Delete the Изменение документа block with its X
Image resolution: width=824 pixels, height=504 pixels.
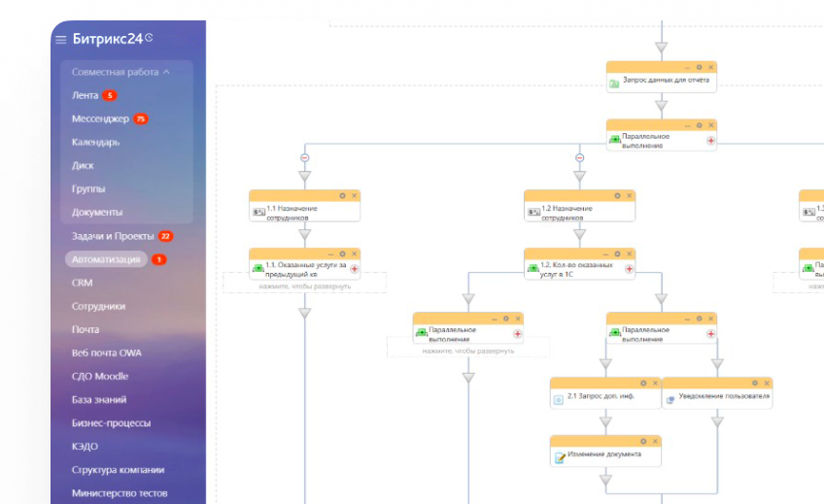656,441
